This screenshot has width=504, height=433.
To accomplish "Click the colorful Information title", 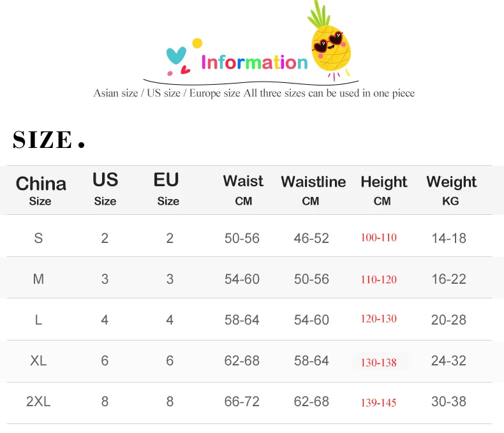I will [254, 62].
